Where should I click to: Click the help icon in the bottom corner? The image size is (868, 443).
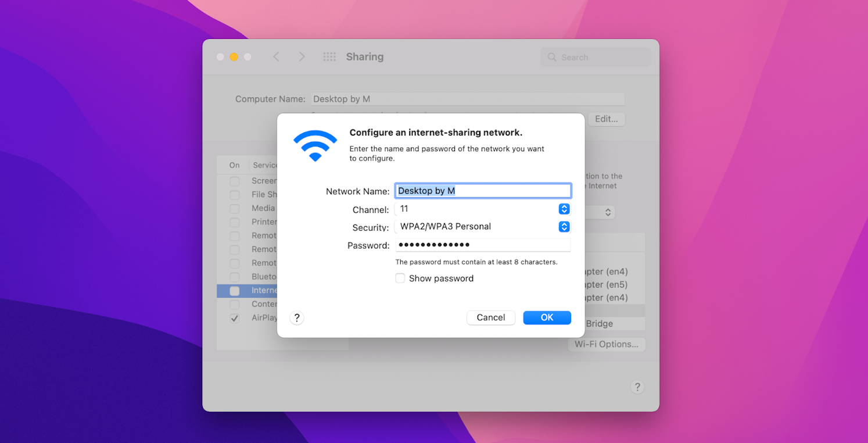pos(637,387)
